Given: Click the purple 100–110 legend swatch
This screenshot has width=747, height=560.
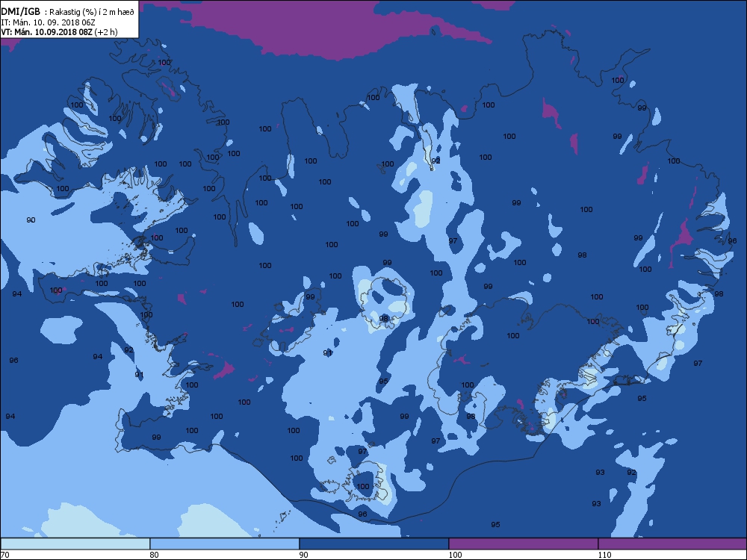Looking at the screenshot, I should pyautogui.click(x=523, y=544).
